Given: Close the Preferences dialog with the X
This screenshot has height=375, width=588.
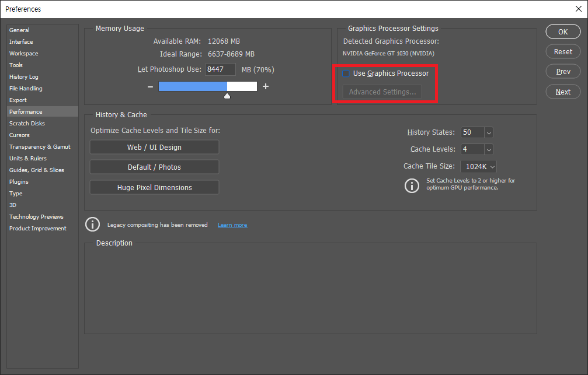Looking at the screenshot, I should click(578, 9).
